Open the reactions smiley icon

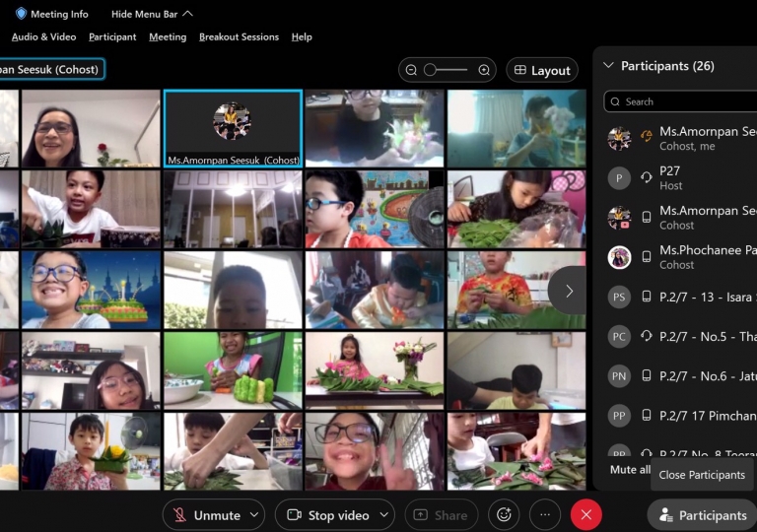504,515
